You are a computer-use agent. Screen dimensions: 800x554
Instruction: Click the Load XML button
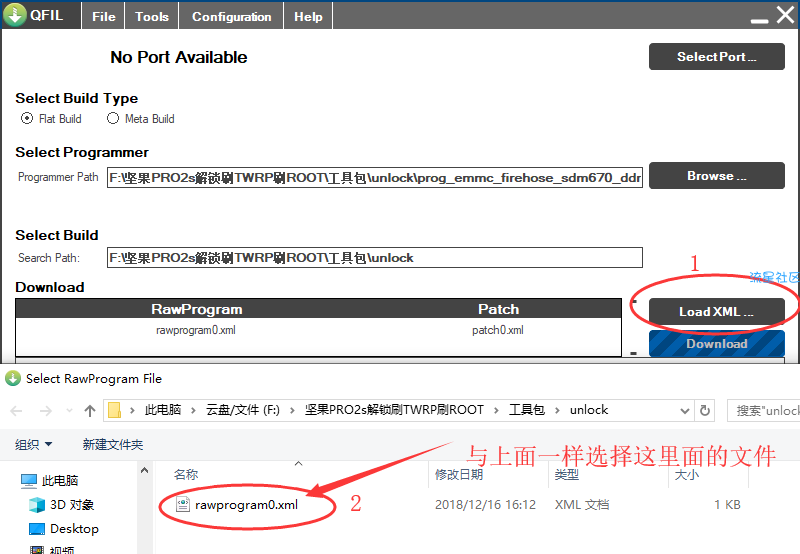(716, 311)
